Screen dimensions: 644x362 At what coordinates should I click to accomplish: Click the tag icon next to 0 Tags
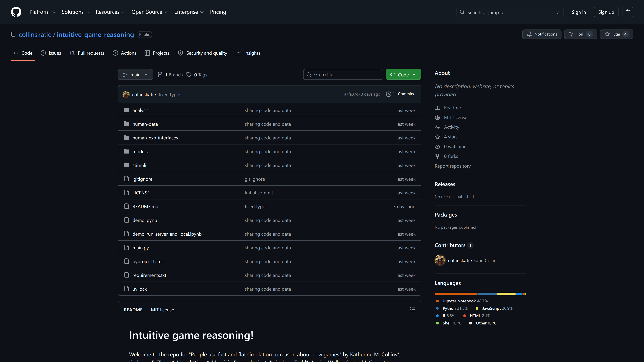coord(189,75)
